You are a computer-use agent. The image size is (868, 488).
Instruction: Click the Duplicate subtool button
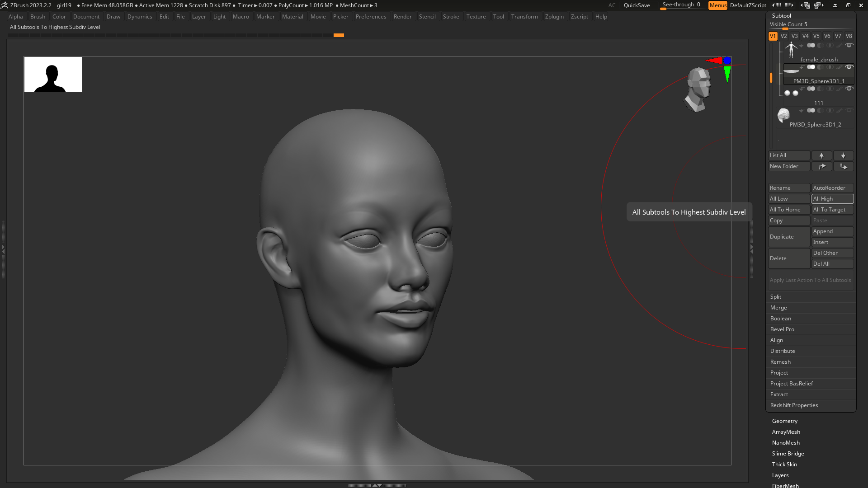[788, 237]
